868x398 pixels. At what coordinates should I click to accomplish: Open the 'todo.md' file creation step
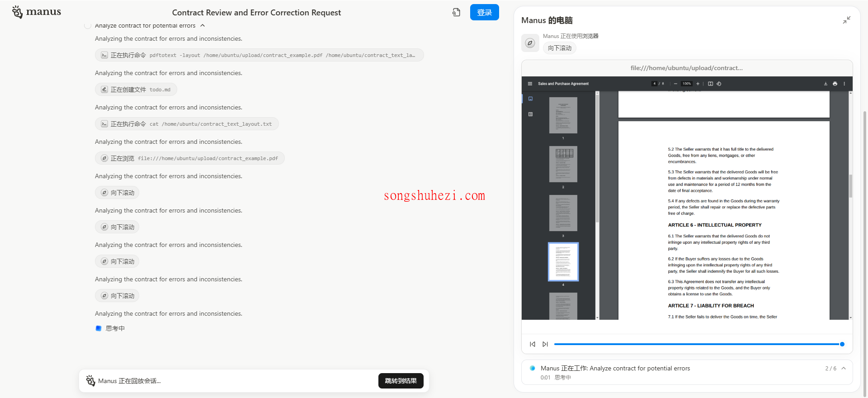(136, 90)
